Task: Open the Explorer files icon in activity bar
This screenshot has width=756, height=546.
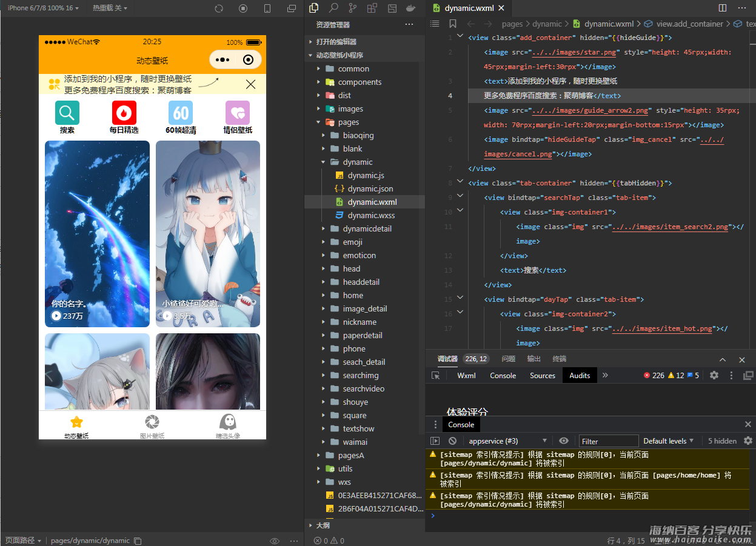Action: coord(314,8)
